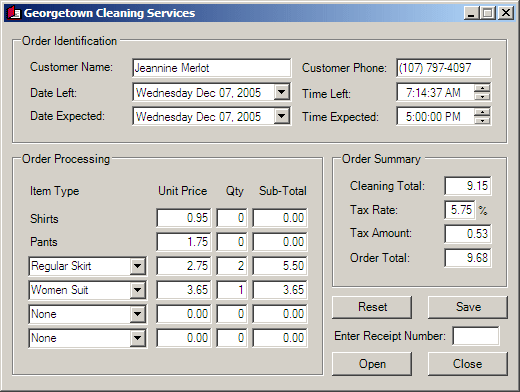Save the cleaning order
Screen dimensions: 520x392
[x=468, y=307]
